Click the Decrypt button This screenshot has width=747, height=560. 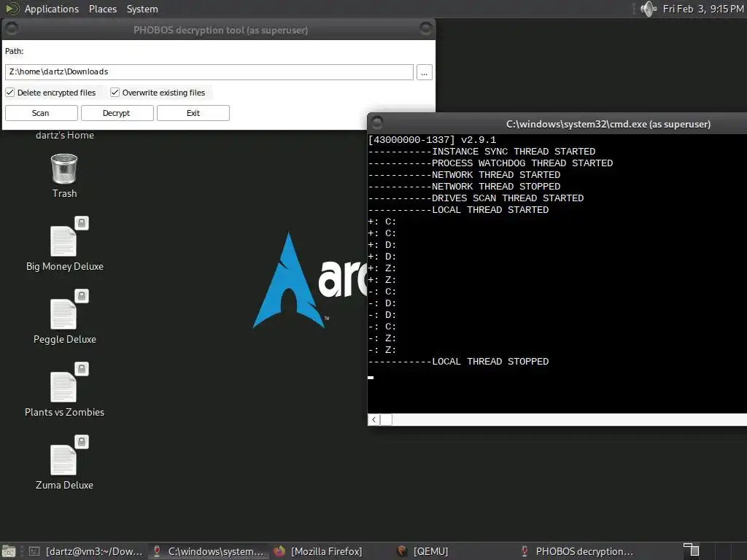point(117,113)
